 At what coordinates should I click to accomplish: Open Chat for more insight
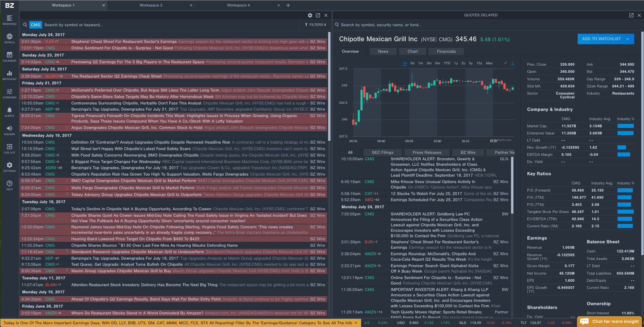tap(610, 322)
